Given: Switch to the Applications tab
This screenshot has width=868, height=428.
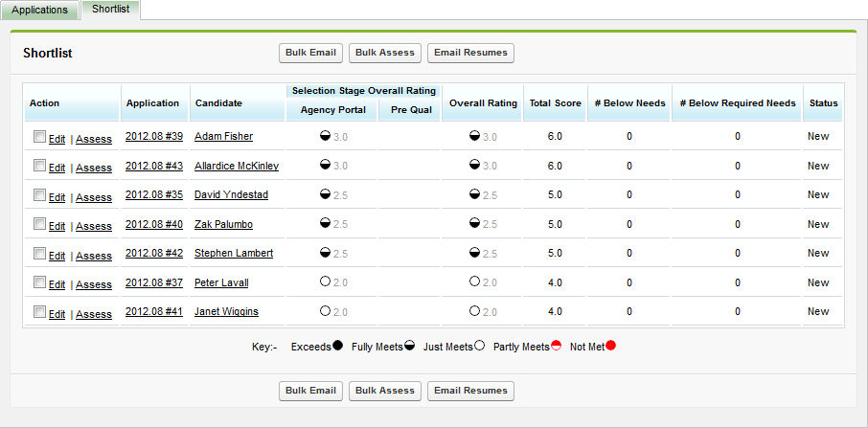Looking at the screenshot, I should tap(39, 10).
